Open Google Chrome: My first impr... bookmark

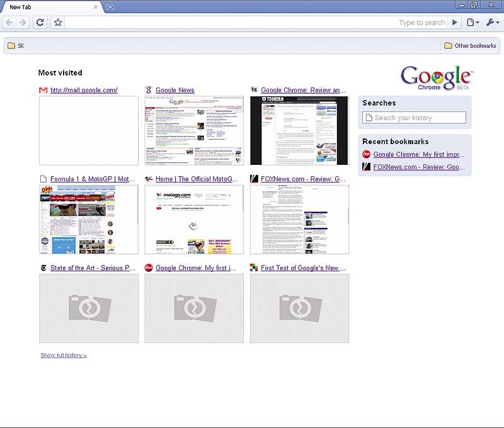419,154
